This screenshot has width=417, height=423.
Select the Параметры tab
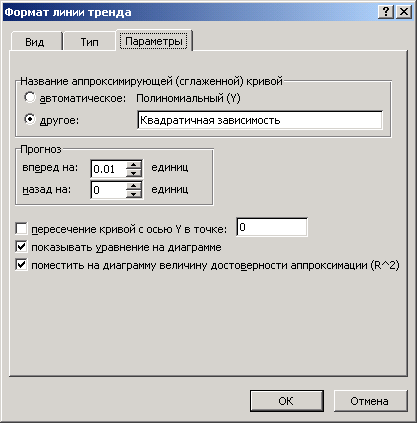point(154,41)
